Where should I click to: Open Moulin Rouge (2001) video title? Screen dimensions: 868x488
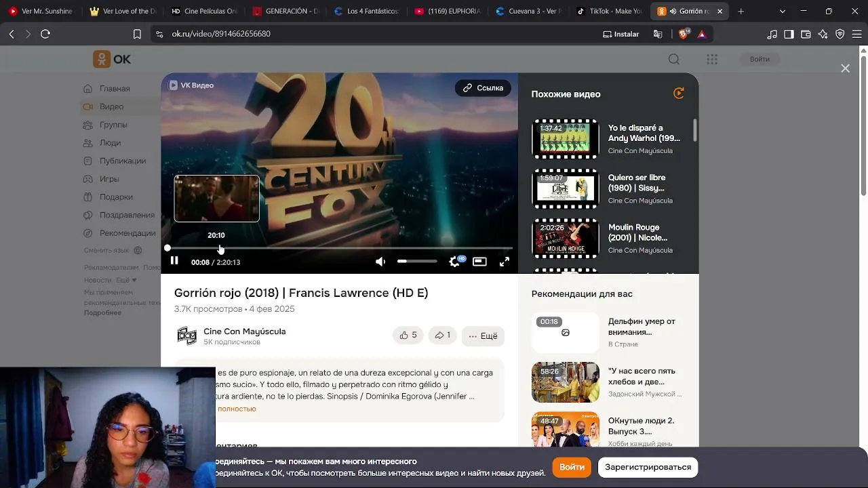[x=637, y=232]
